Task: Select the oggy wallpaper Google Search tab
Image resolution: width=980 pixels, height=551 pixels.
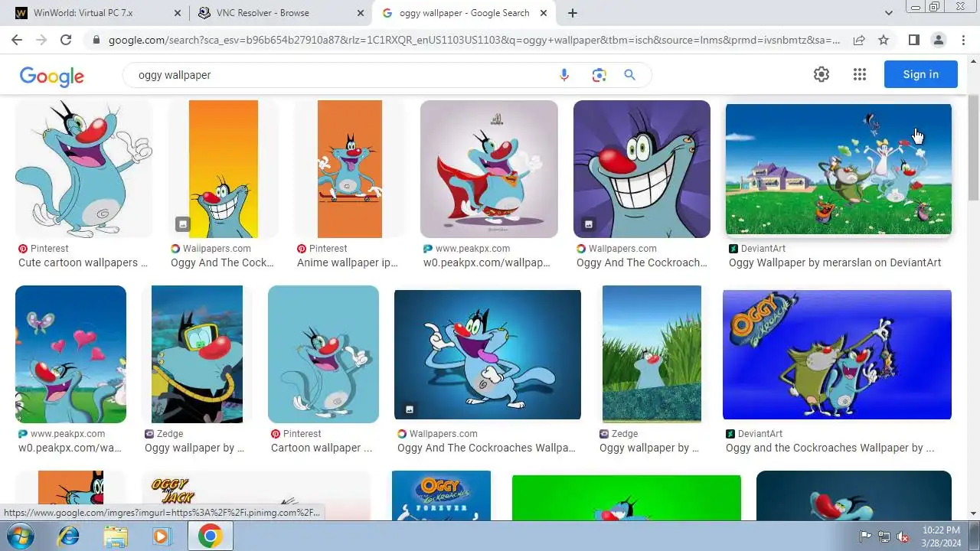Action: [x=464, y=13]
